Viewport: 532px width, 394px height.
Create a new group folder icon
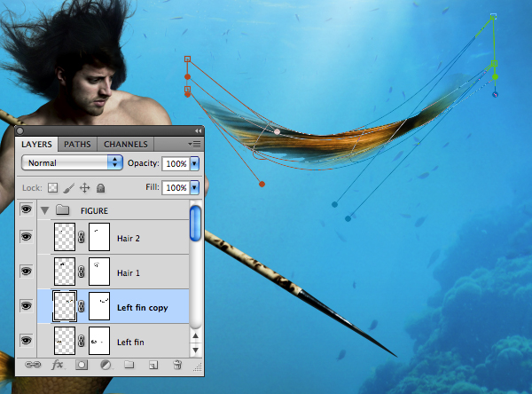click(129, 365)
